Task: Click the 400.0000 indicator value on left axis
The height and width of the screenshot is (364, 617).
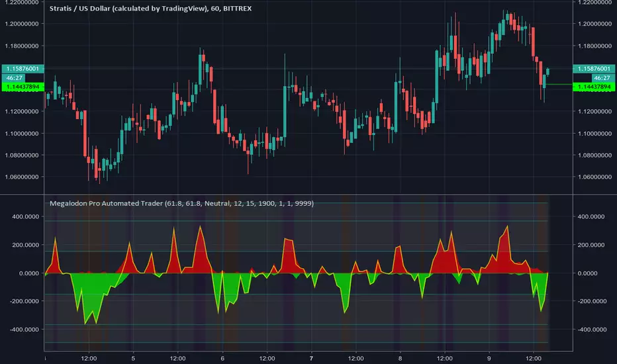Action: (x=26, y=216)
